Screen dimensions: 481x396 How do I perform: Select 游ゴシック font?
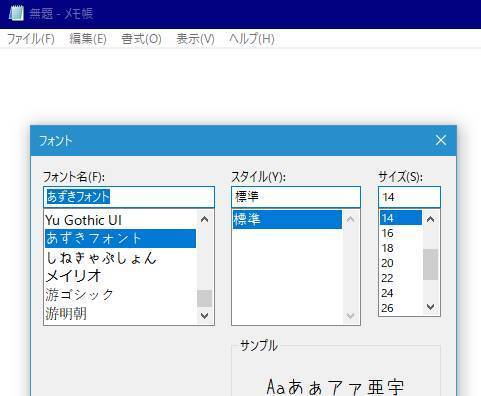pos(120,295)
